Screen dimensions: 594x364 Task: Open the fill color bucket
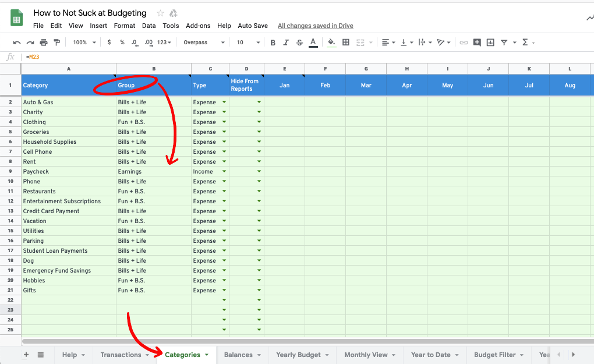pyautogui.click(x=331, y=43)
